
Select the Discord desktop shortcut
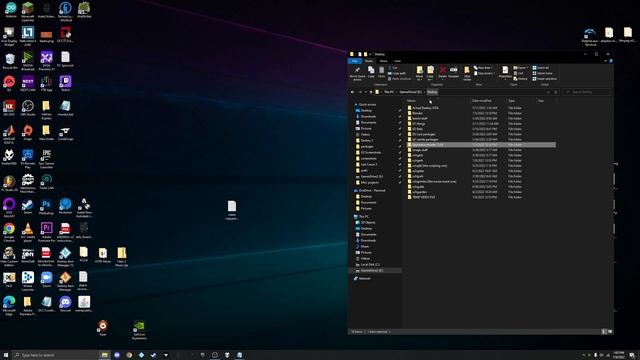65,304
